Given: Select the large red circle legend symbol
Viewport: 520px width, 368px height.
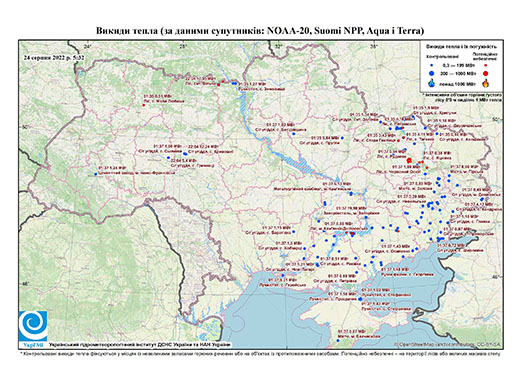Looking at the screenshot, I should click(x=486, y=73).
